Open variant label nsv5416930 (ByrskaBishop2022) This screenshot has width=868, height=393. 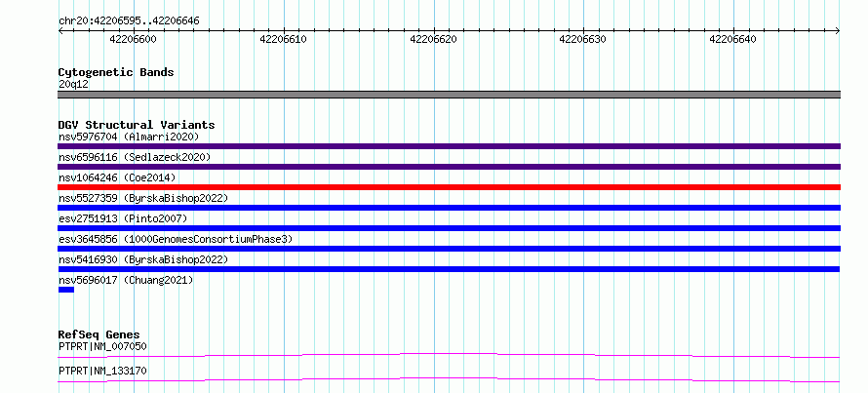point(142,259)
